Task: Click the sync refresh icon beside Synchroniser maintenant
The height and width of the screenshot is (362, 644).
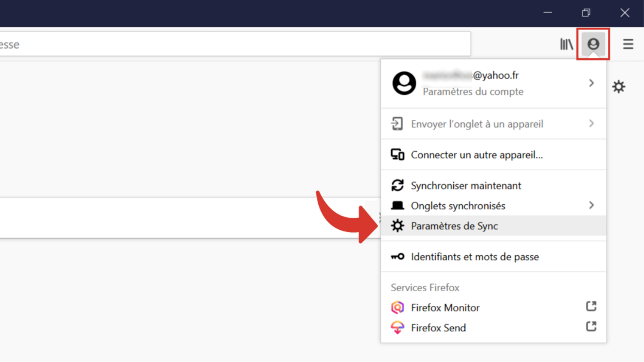Action: coord(397,185)
